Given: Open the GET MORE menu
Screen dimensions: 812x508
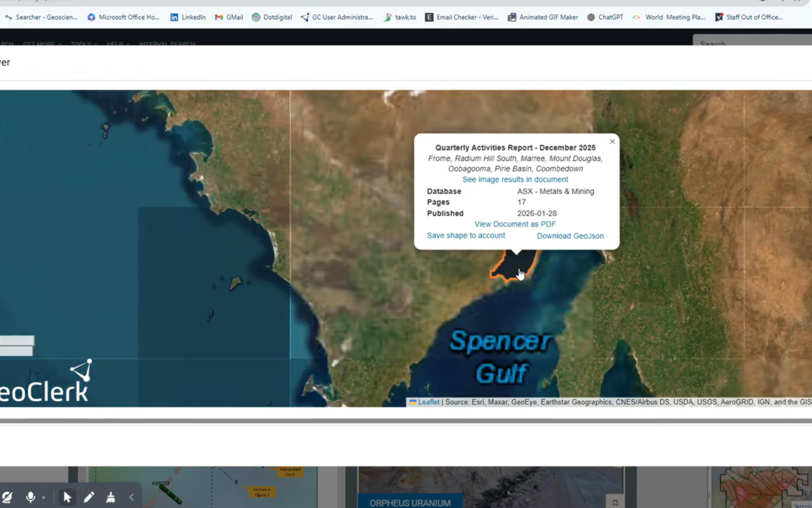Looking at the screenshot, I should coord(40,44).
